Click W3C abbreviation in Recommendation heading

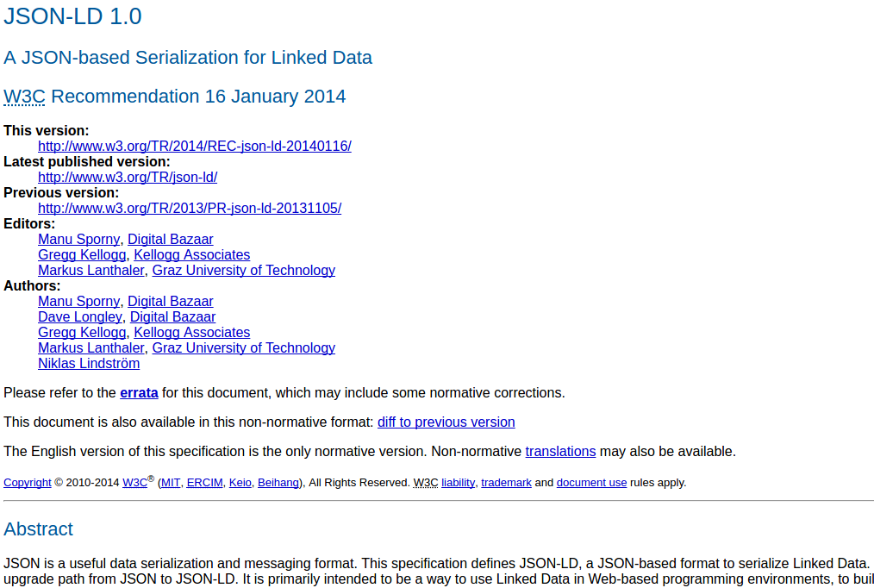(x=24, y=97)
